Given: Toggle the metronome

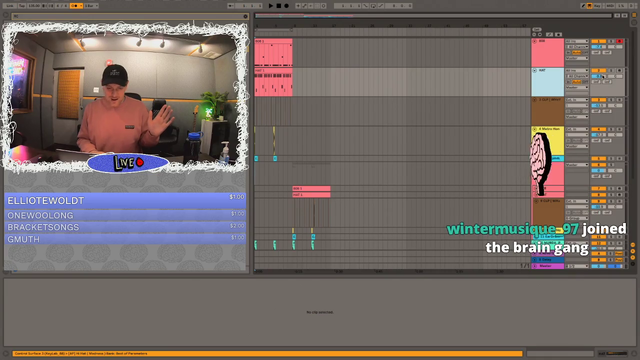Looking at the screenshot, I should [74, 6].
